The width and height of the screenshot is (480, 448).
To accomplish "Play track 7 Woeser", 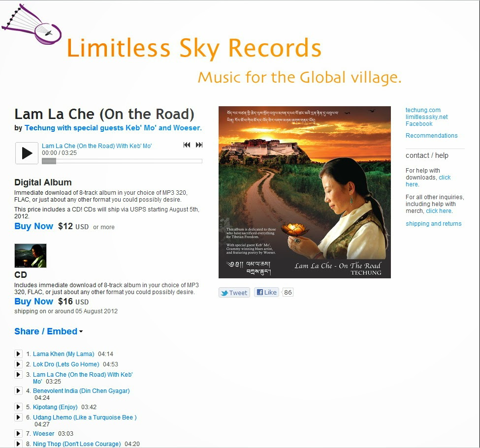I will coord(18,434).
